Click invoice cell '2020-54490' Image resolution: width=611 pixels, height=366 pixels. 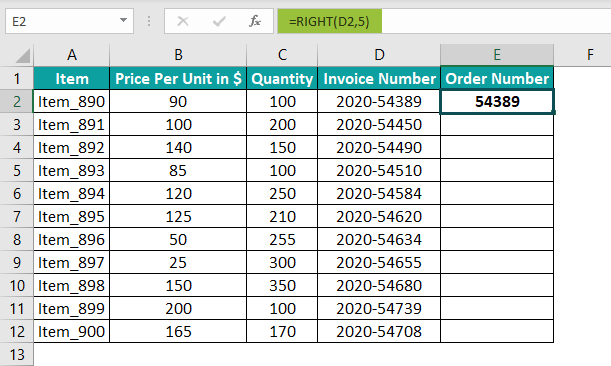pyautogui.click(x=379, y=147)
